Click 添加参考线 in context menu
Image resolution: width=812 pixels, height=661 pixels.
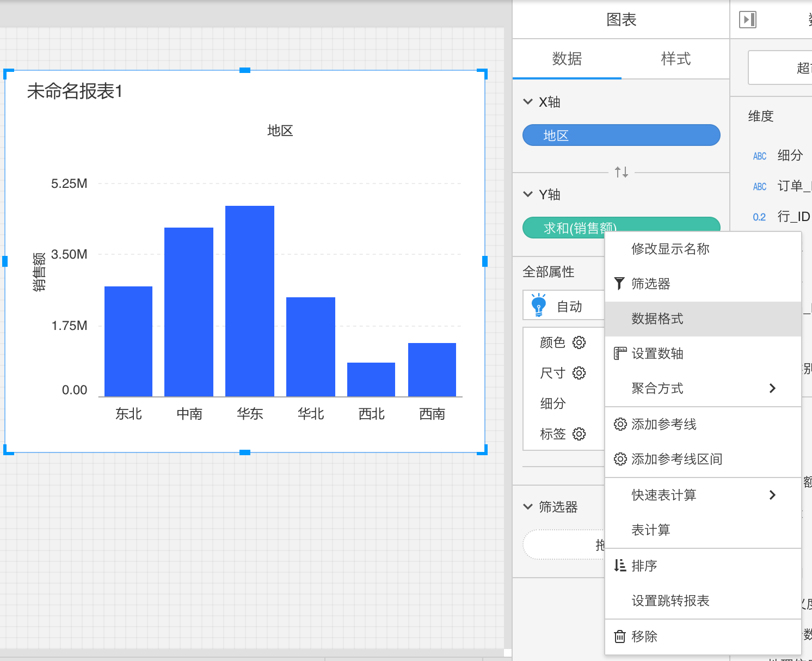663,424
